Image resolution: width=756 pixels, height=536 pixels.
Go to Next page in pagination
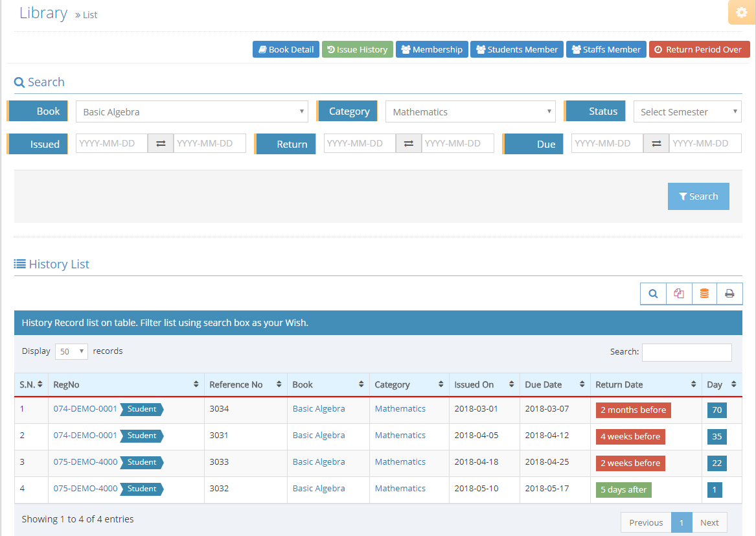pyautogui.click(x=709, y=522)
